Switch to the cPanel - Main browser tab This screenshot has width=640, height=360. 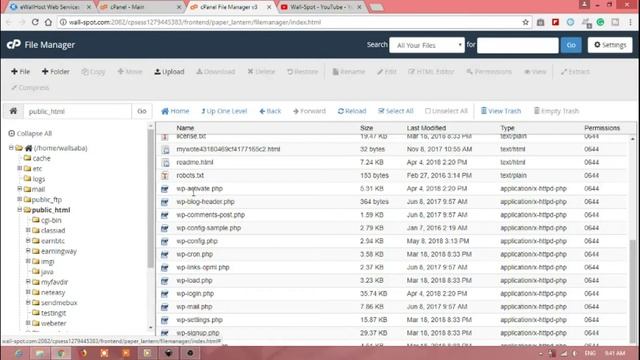(141, 7)
